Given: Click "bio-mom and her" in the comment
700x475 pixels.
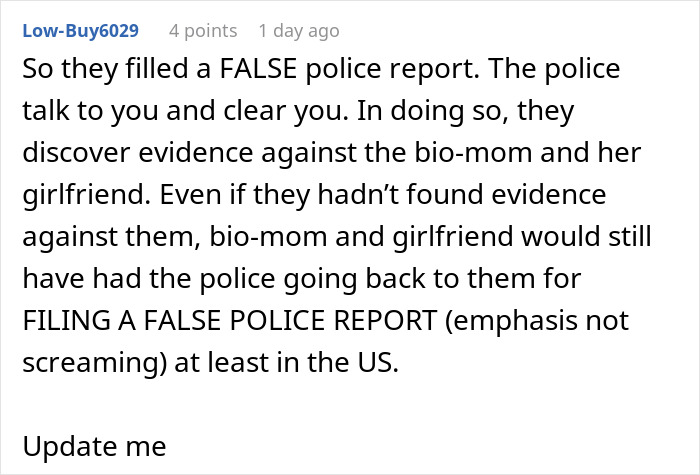Looking at the screenshot, I should coord(528,152).
